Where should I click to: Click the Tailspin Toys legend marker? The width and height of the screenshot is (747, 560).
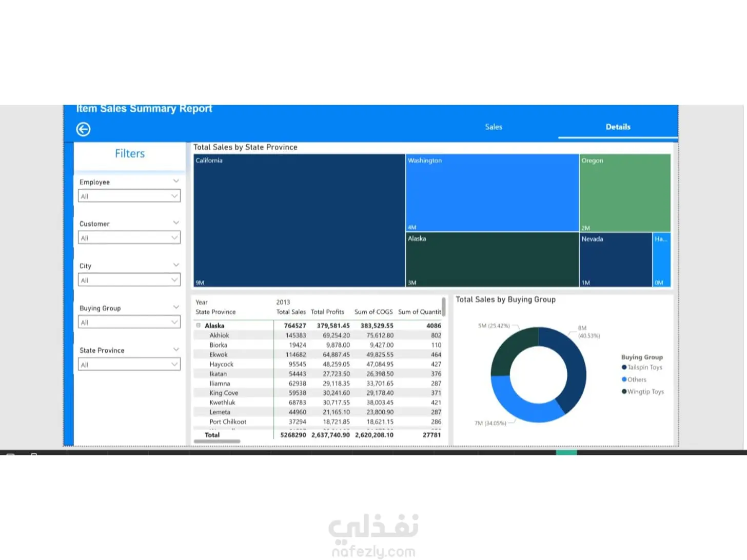click(624, 367)
